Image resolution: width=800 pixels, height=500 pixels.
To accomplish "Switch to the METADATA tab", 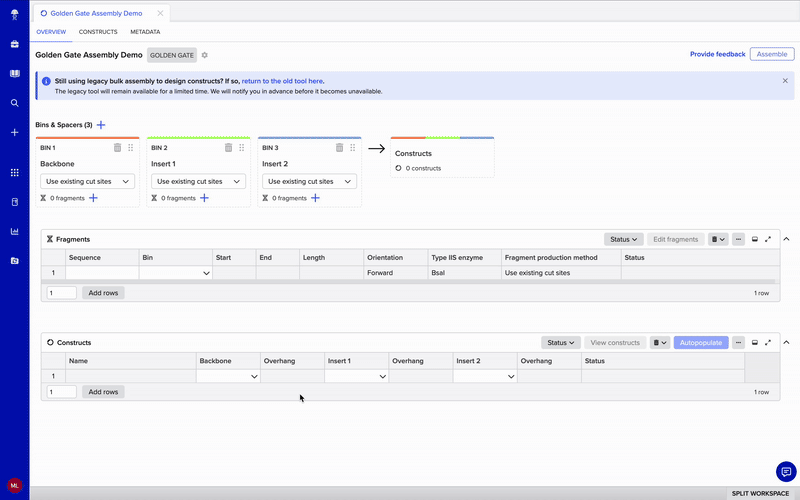I will pyautogui.click(x=145, y=32).
